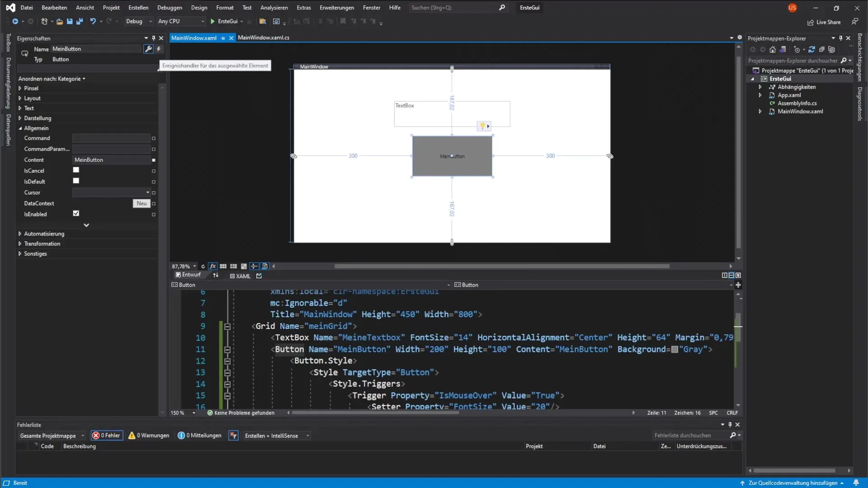
Task: Pop out XAML editor icon
Action: 259,276
